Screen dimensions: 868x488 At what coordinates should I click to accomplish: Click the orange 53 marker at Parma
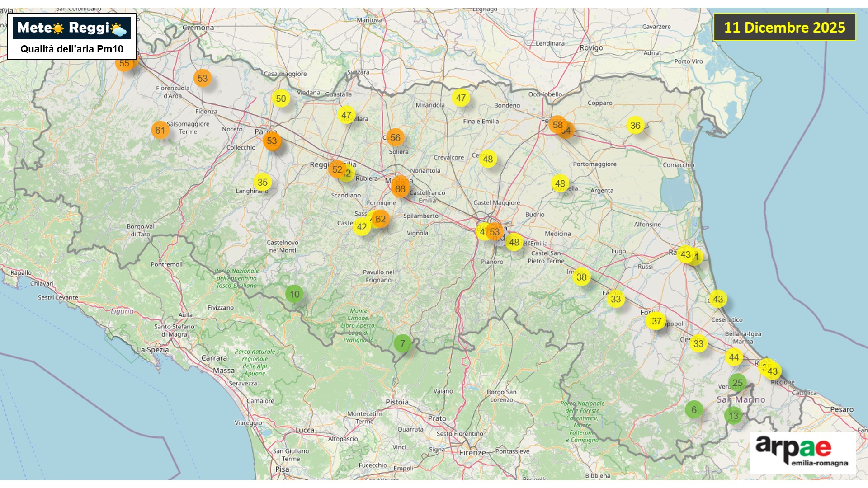pyautogui.click(x=272, y=141)
